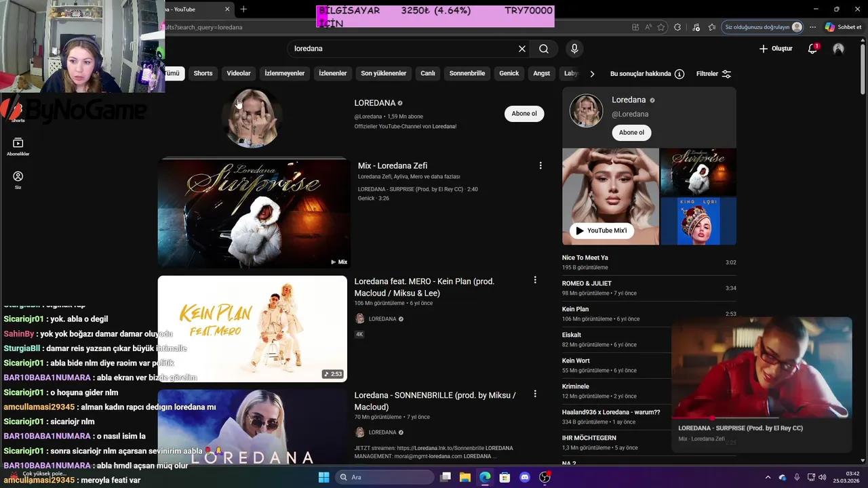Open Copilot Sohbet et button
Screen dimensions: 868x488
tap(843, 27)
